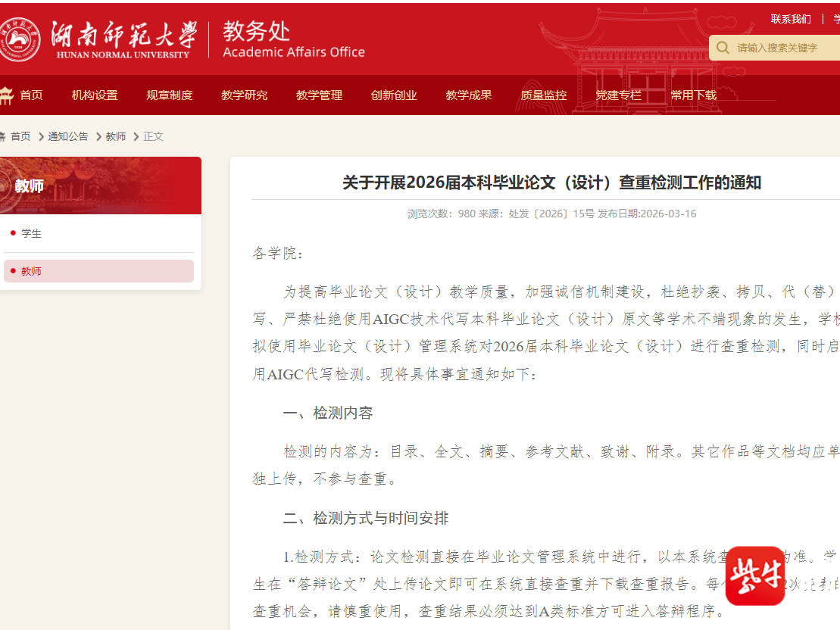Click the home pavilion icon in navbar
Screen dimensions: 840x630
(6, 95)
